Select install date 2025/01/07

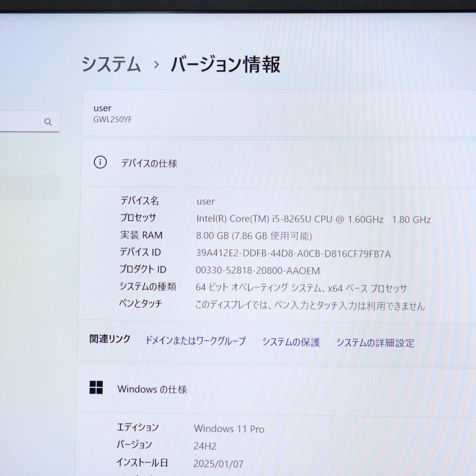[x=218, y=464]
